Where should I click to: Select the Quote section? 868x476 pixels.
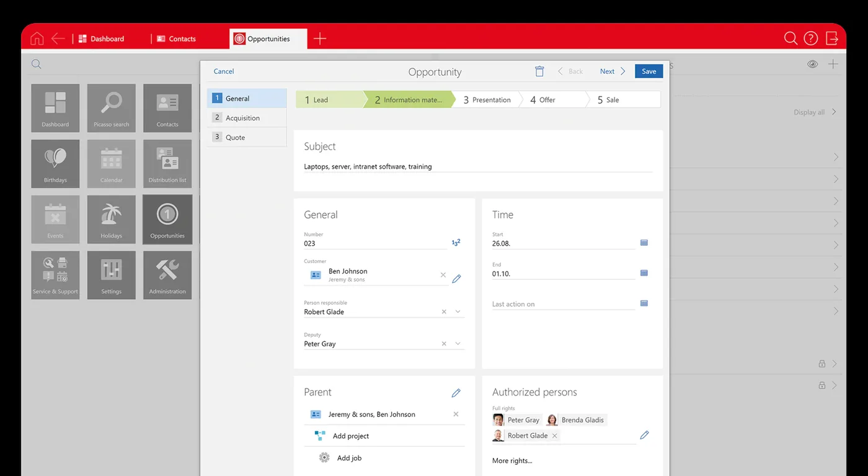247,137
